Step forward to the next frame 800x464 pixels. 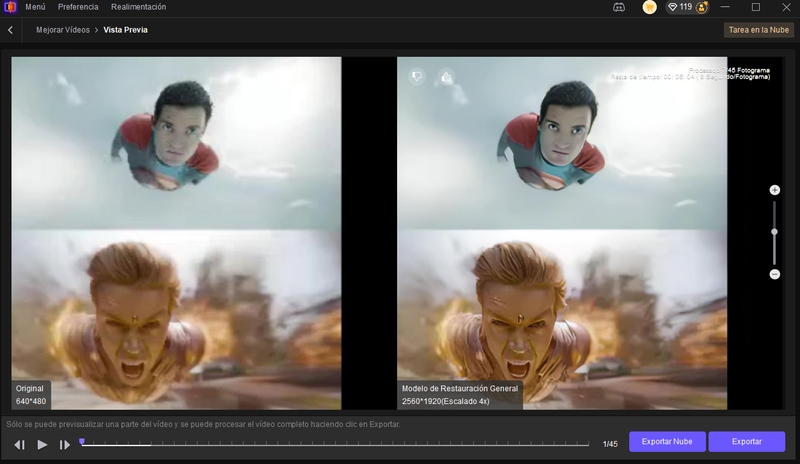click(65, 445)
